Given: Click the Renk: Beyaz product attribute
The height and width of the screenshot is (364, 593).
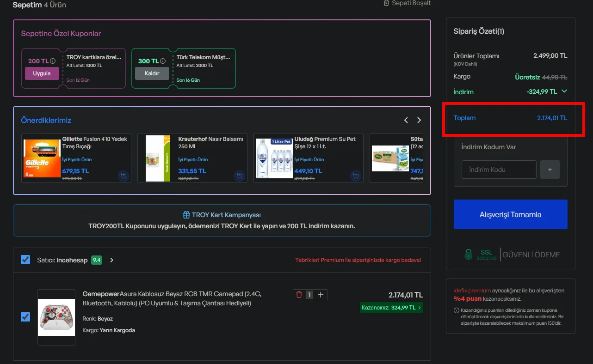Looking at the screenshot, I should (98, 319).
